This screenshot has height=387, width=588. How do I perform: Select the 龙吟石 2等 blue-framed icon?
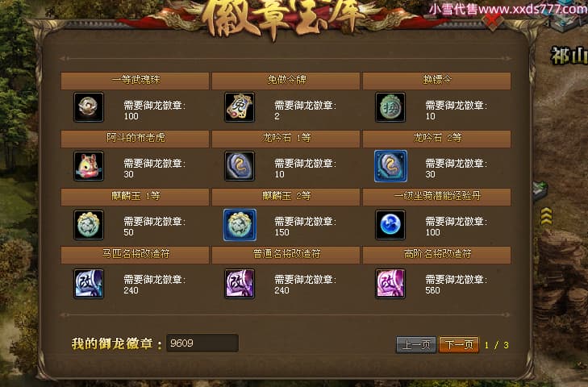(x=390, y=166)
